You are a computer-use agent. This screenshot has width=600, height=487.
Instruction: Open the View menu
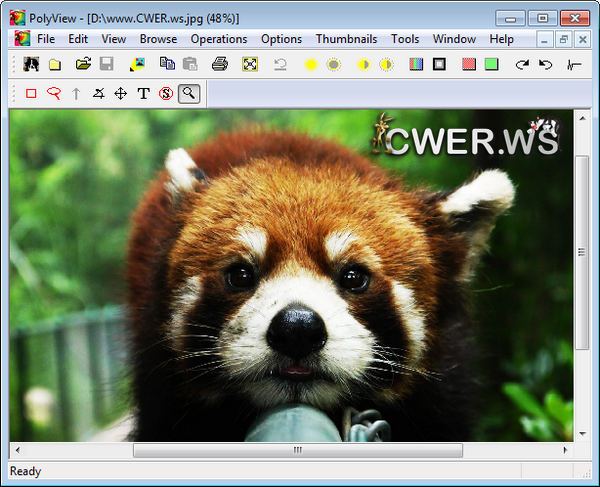coord(114,39)
